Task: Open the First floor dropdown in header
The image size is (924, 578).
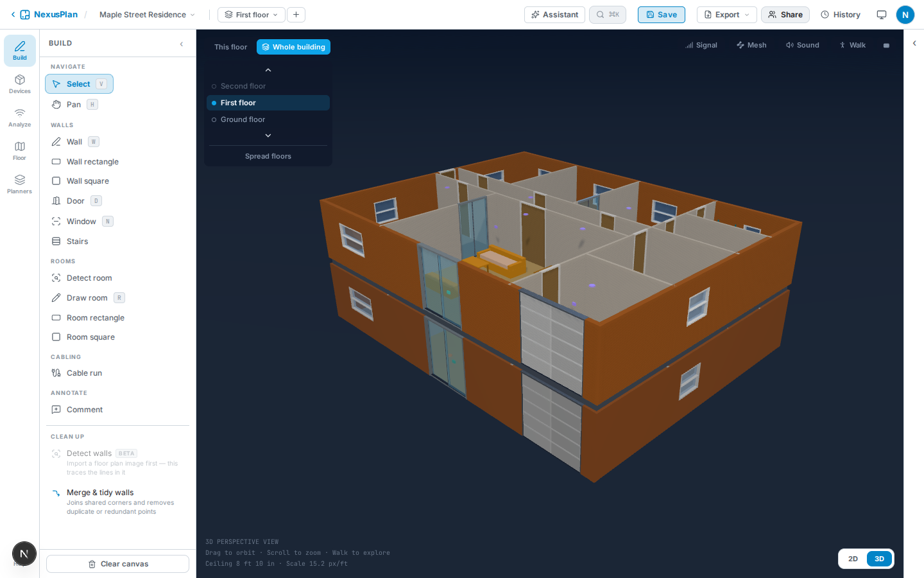Action: [x=251, y=15]
